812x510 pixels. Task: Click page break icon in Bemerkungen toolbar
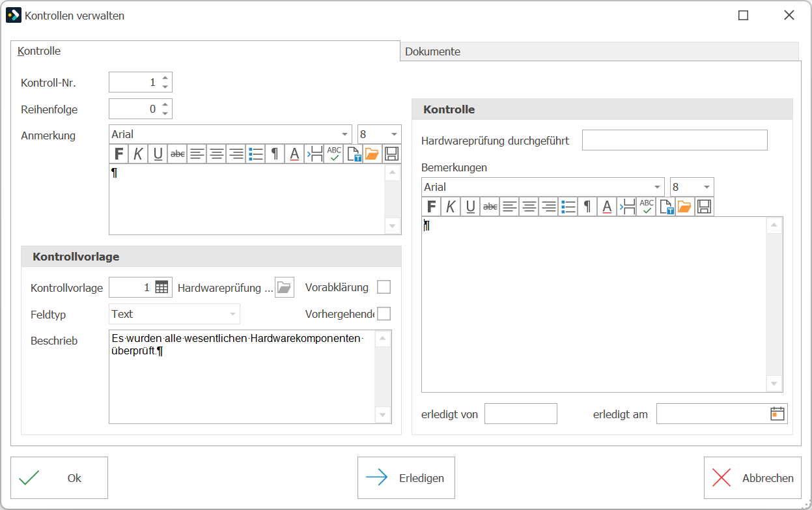coord(626,206)
